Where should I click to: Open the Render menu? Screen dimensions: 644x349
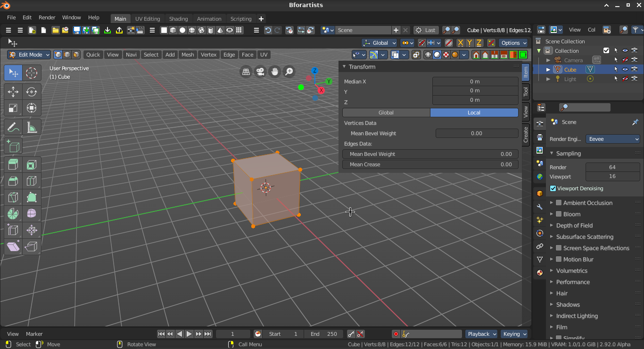[x=47, y=17]
